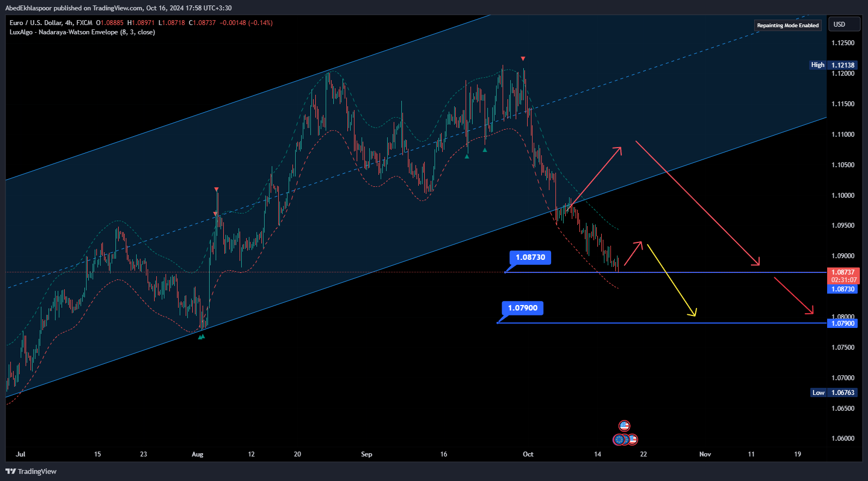Click the 1.10000 price scale value
Viewport: 868px width, 481px height.
pos(843,195)
